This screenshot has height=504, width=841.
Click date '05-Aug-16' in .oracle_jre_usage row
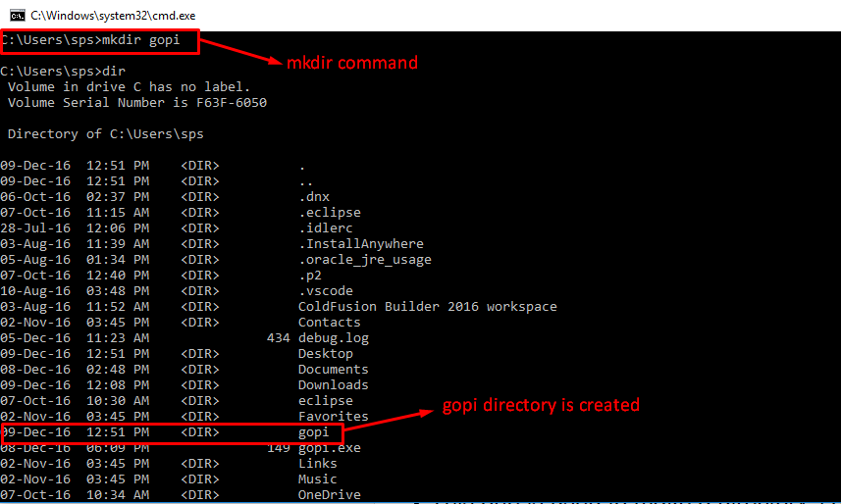coord(35,260)
